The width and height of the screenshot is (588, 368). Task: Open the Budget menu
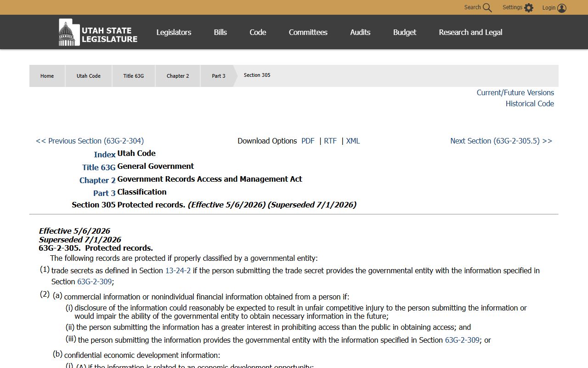coord(405,32)
